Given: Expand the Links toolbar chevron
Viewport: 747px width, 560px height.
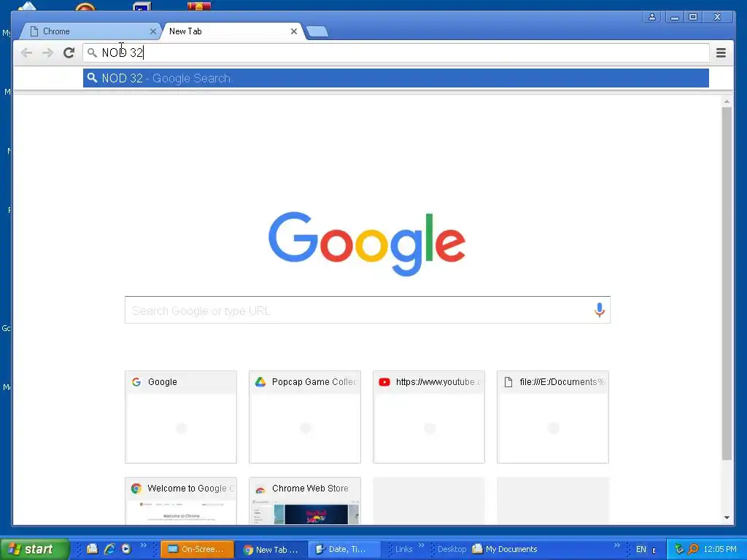Looking at the screenshot, I should pyautogui.click(x=421, y=545).
